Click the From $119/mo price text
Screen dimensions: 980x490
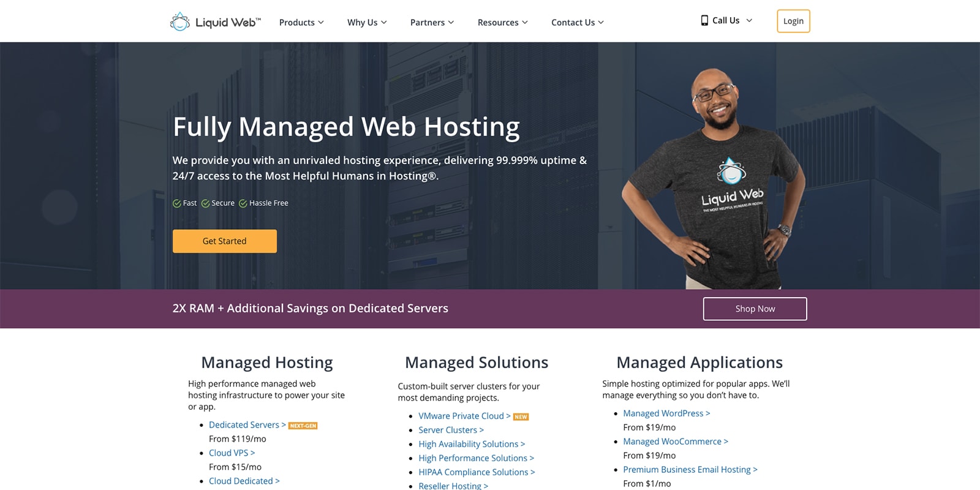pos(238,439)
